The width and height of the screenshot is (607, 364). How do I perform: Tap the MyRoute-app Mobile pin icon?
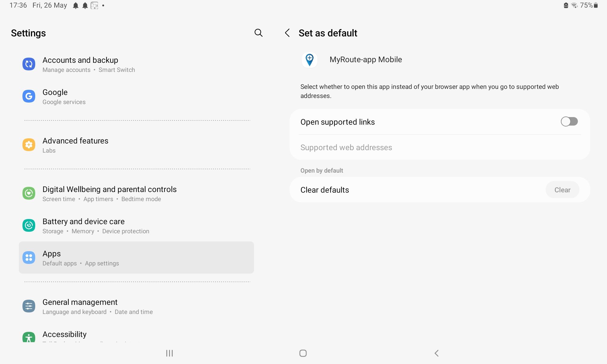click(310, 60)
